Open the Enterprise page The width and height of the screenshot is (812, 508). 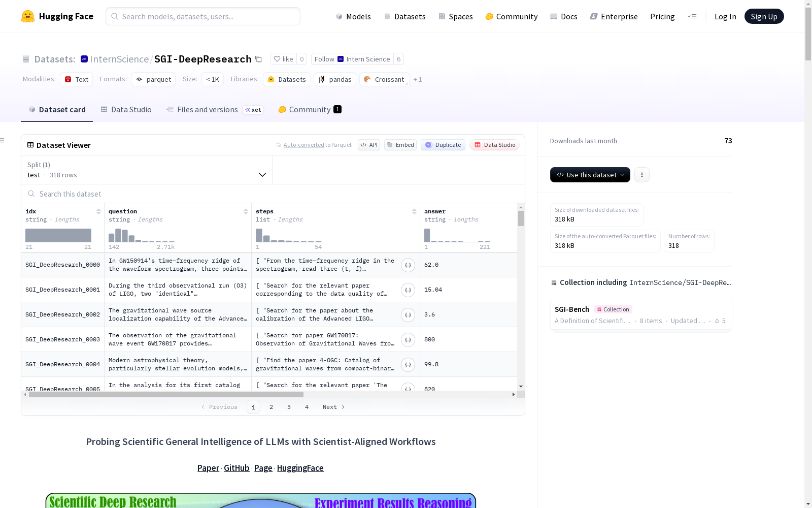point(614,16)
